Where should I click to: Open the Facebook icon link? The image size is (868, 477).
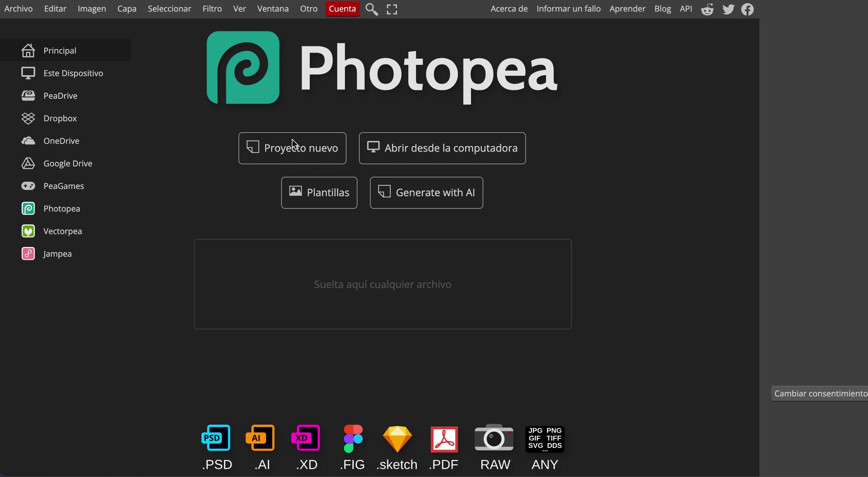point(747,9)
